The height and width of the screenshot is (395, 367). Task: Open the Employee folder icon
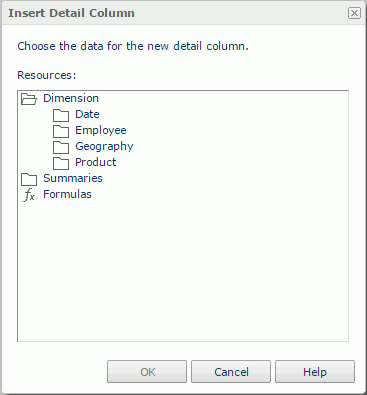click(61, 131)
